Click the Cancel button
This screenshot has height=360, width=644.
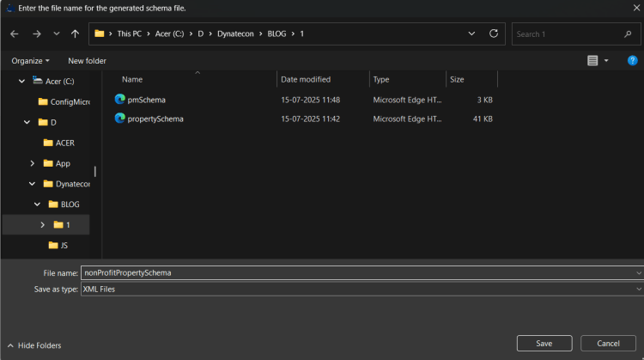tap(608, 343)
